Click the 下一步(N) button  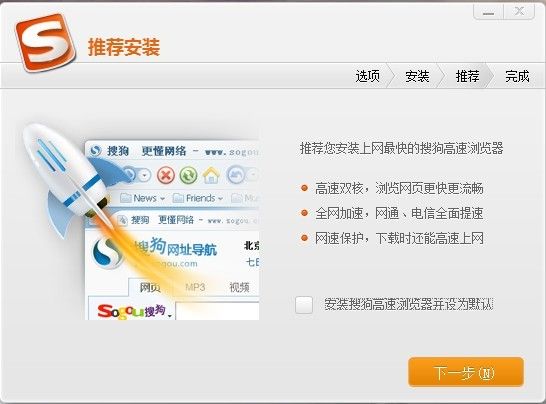tap(466, 372)
